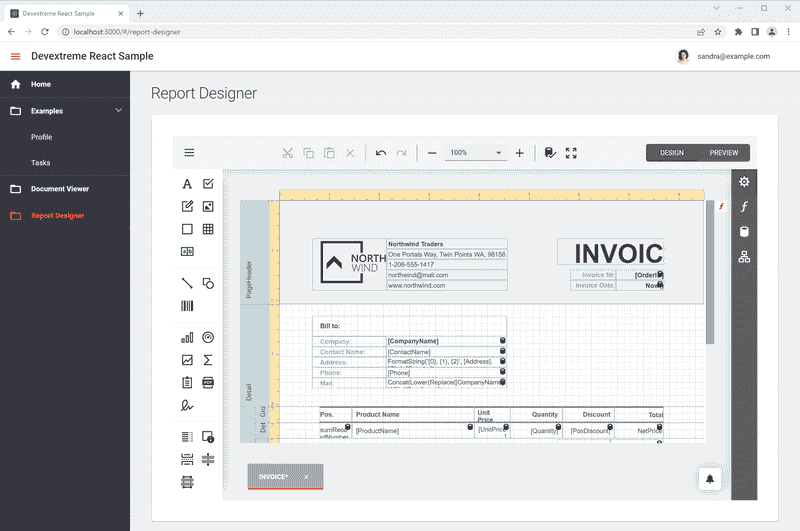Image resolution: width=800 pixels, height=531 pixels.
Task: Select the Page Break control in toolbox
Action: click(x=187, y=460)
